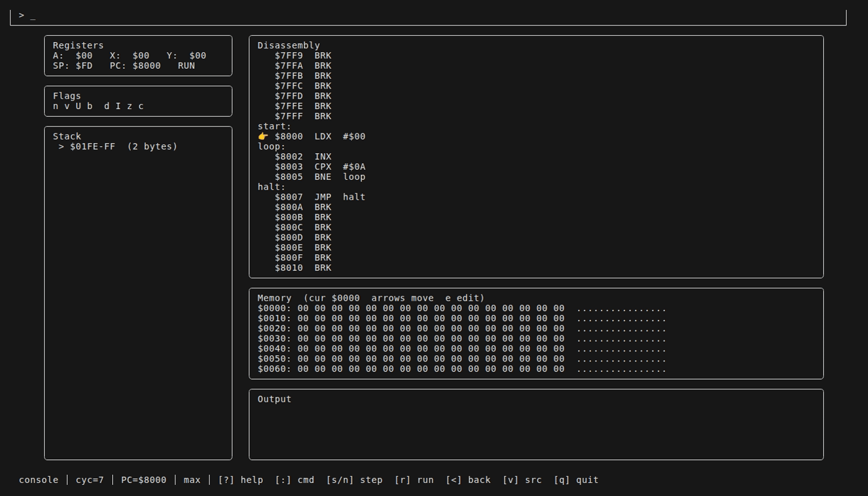Select the $7FFD BRK line

(303, 96)
